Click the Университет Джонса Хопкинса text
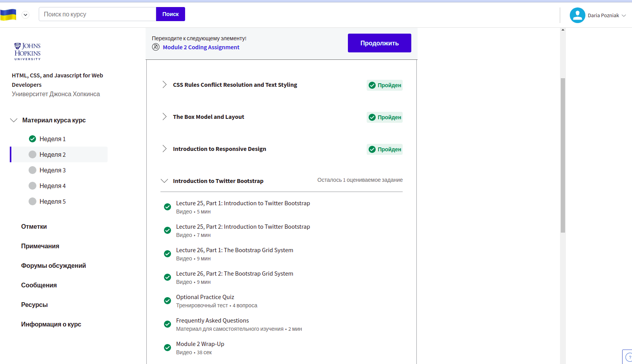This screenshot has height=364, width=632. pos(56,94)
